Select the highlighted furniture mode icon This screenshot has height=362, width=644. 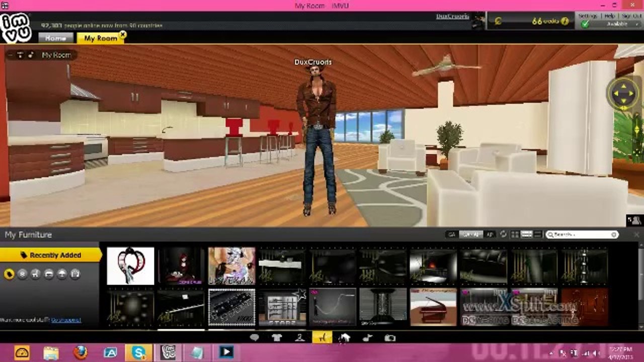(322, 337)
